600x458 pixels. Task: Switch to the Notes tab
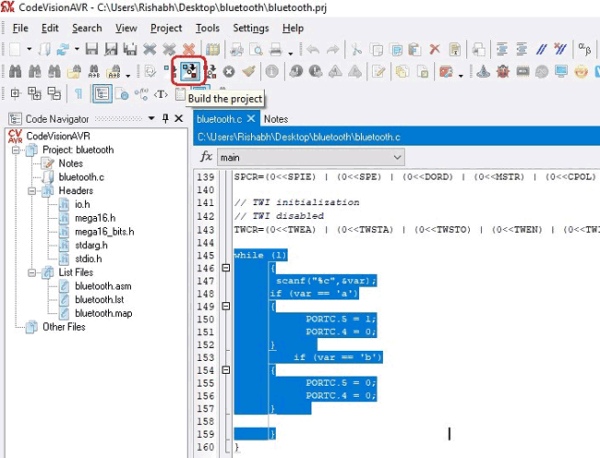(x=276, y=119)
